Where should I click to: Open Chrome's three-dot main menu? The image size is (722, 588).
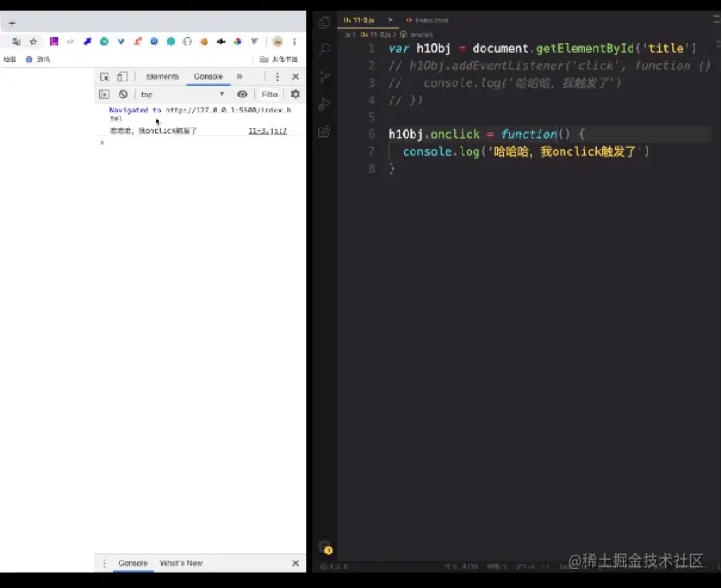(x=294, y=42)
